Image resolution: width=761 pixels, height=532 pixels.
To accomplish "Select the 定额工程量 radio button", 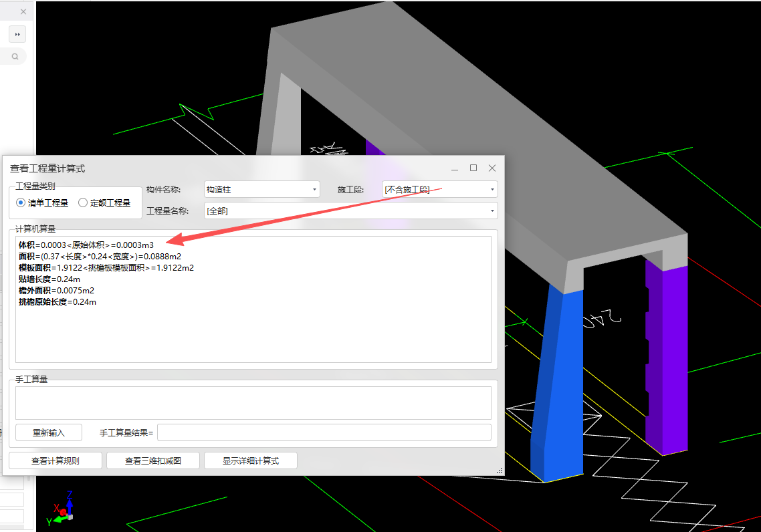I will tap(83, 203).
